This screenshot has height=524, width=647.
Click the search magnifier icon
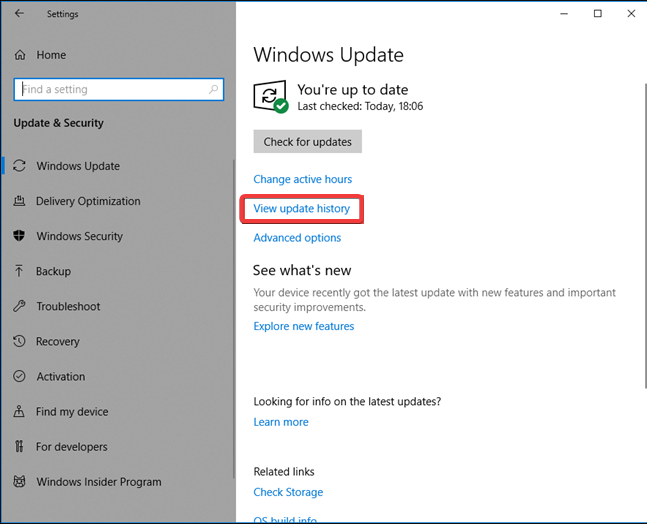[213, 89]
